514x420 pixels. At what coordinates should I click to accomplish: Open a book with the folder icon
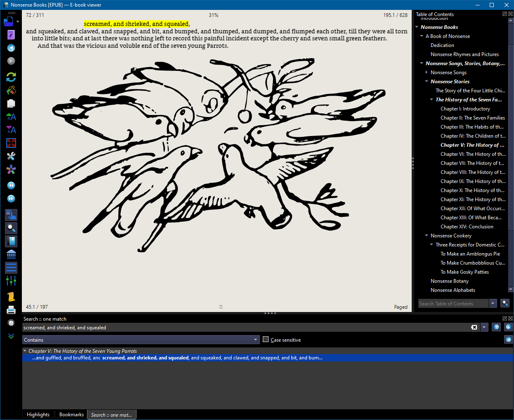(9, 21)
